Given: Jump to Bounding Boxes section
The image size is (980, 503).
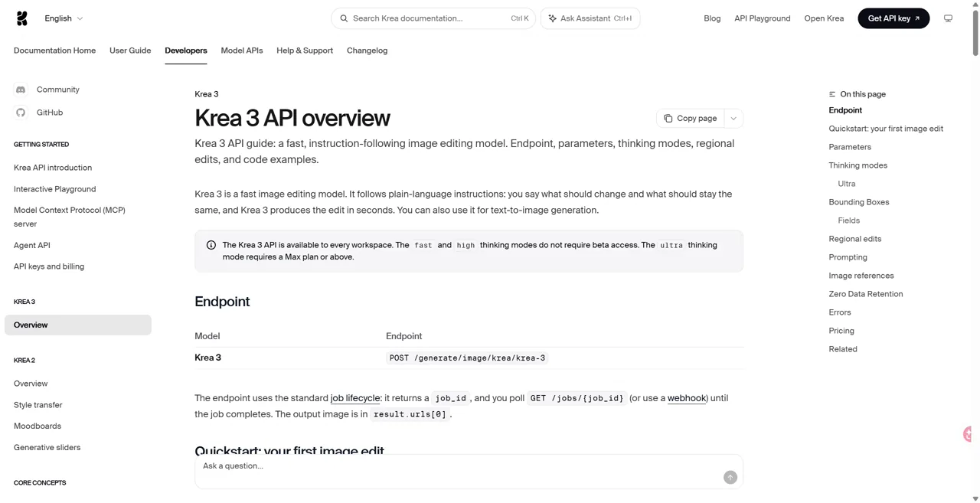Looking at the screenshot, I should (x=859, y=202).
